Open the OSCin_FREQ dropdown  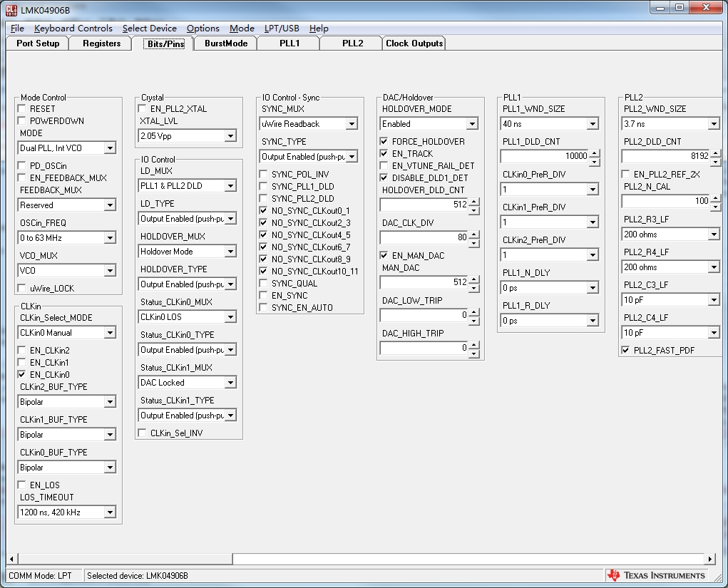point(67,238)
